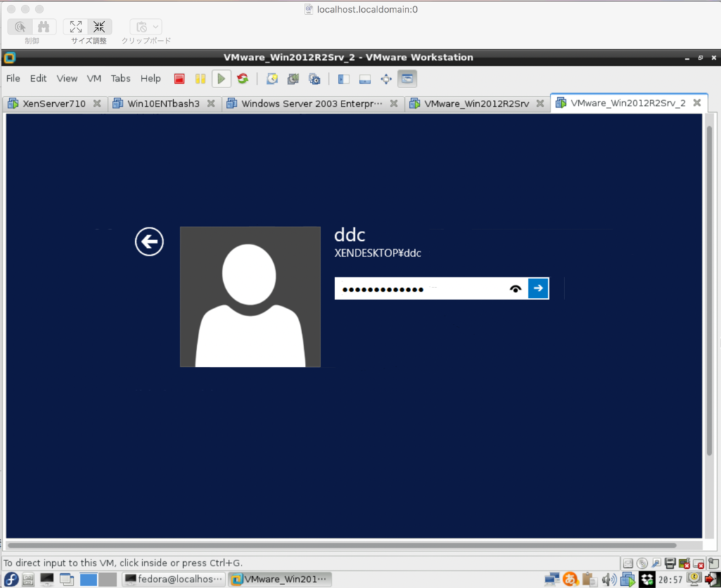Open the Help menu
Screen dimensions: 721x588
(151, 78)
